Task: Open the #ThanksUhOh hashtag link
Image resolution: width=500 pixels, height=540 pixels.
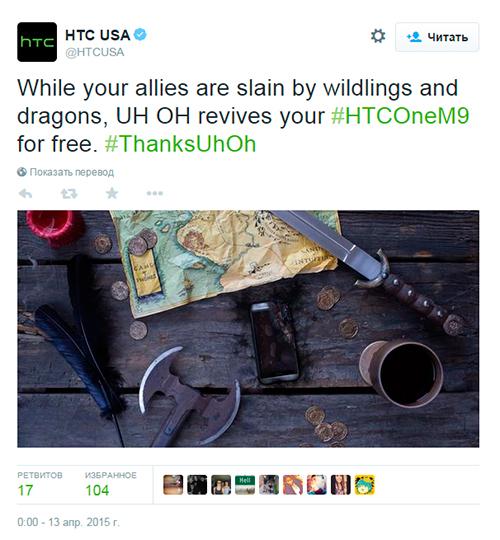Action: (x=180, y=144)
